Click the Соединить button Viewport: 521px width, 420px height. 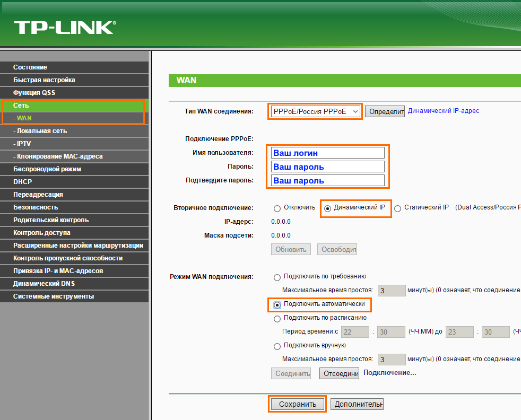coord(291,373)
